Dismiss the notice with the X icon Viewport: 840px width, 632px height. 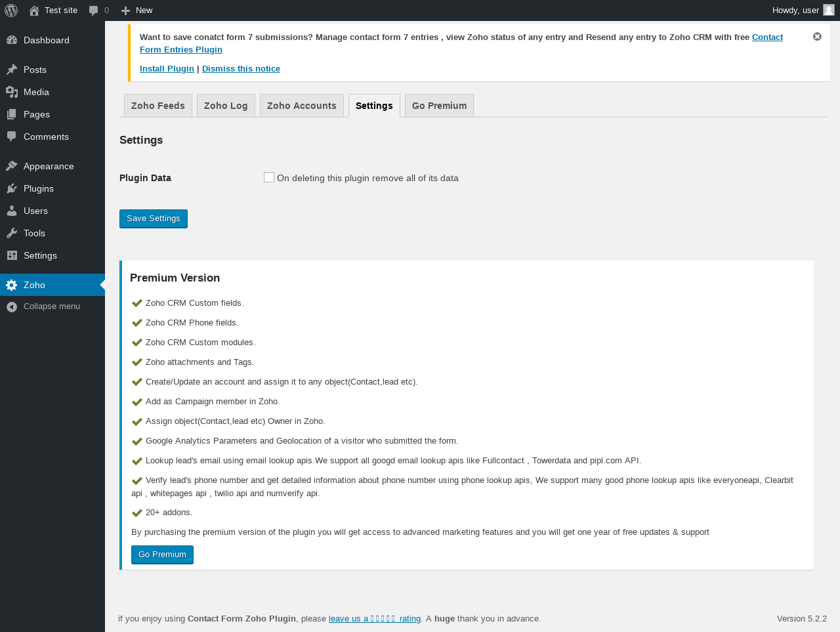(817, 37)
